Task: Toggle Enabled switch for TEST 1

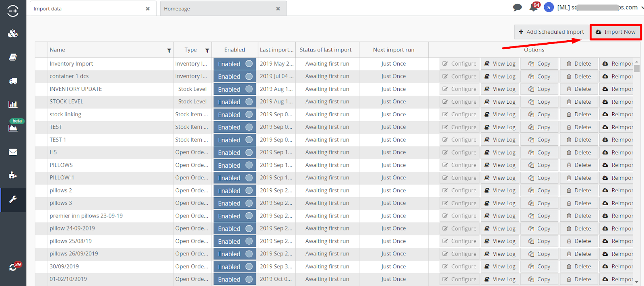Action: (235, 140)
